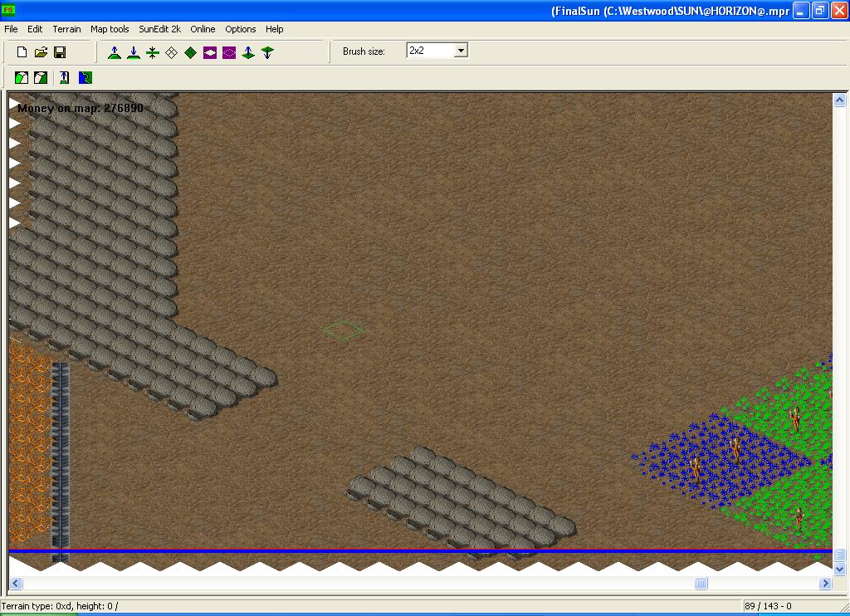The image size is (850, 616).
Task: Open the Help menu
Action: pyautogui.click(x=274, y=29)
